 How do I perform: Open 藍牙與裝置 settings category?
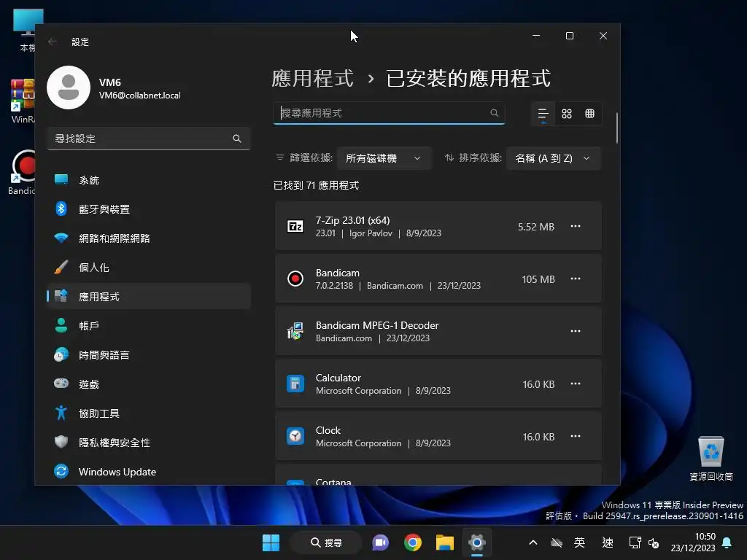click(149, 209)
